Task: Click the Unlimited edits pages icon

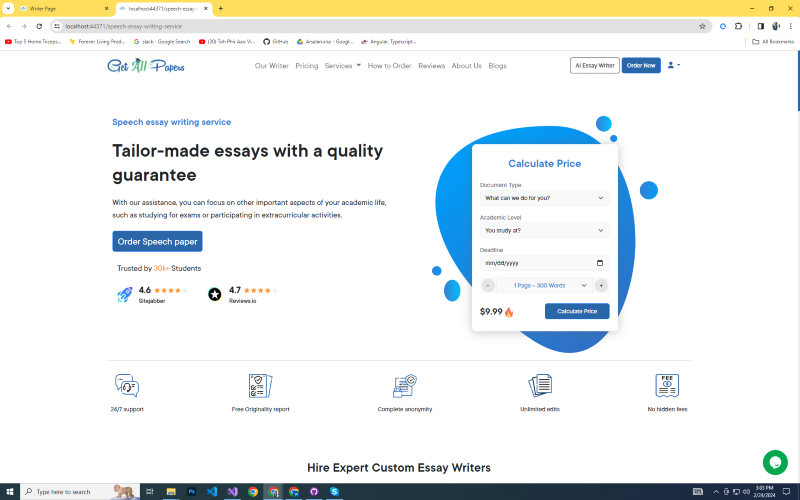Action: [x=540, y=386]
